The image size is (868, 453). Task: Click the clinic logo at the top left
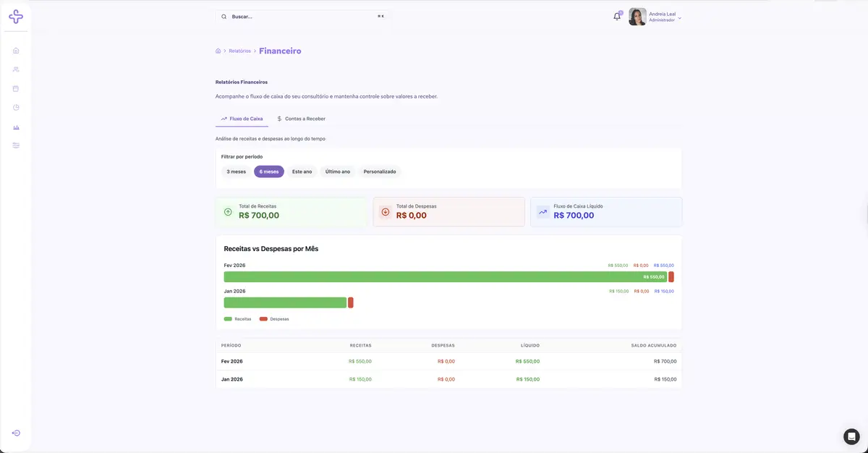click(15, 15)
